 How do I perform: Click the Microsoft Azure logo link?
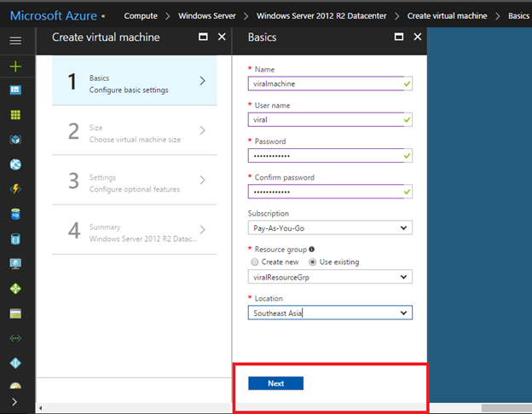click(53, 15)
